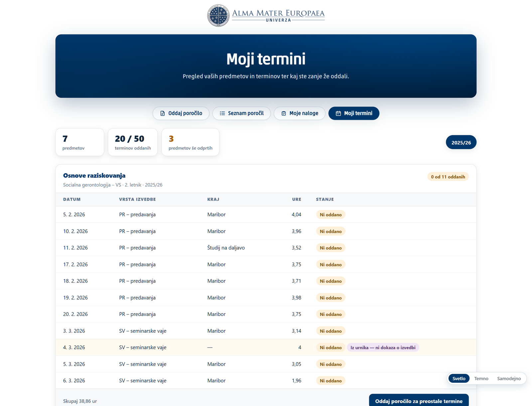Screen dimensions: 532x406
Task: Click the Skupaj 38,86 ur total
Action: (80, 401)
